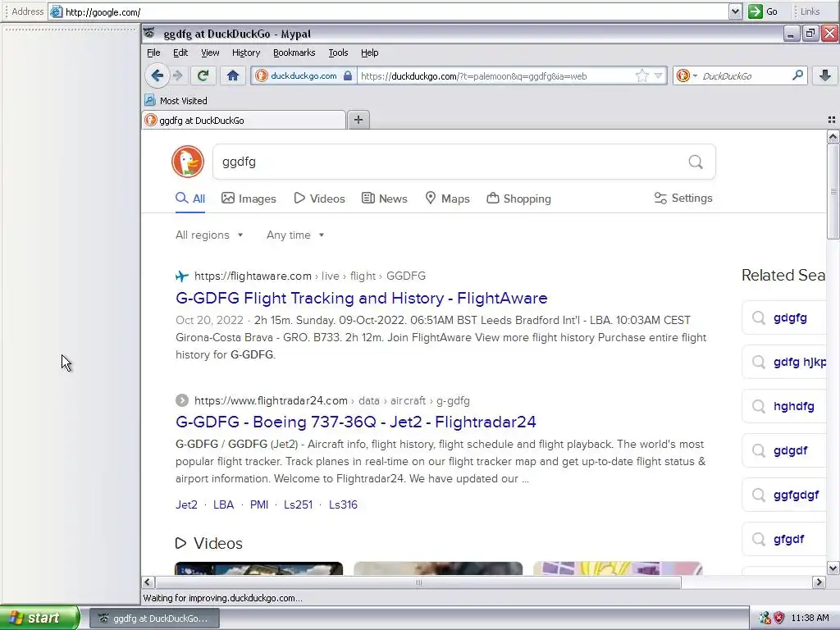
Task: Click the padlock site security icon
Action: point(348,75)
